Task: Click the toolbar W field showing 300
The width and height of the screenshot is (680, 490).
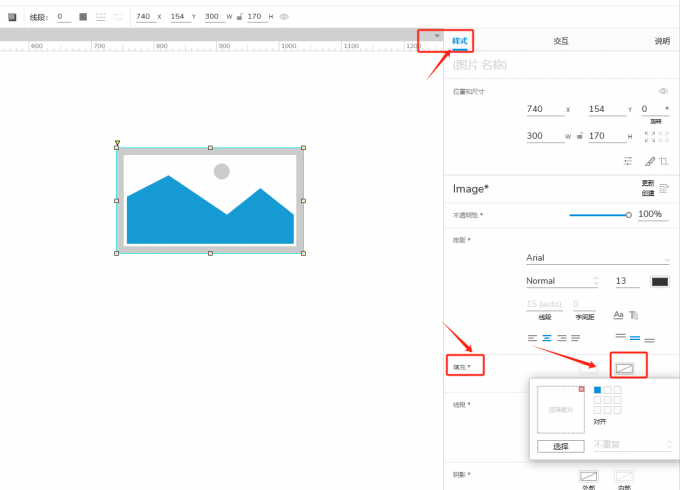Action: (214, 16)
